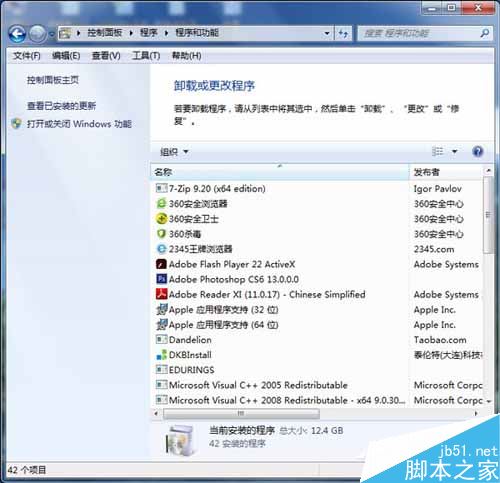Click the Adobe Photoshop CS6 icon

162,279
